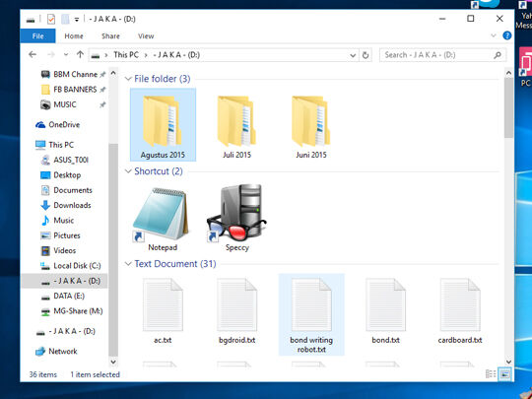532x399 pixels.
Task: Open the address bar history dropdown
Action: [x=353, y=55]
